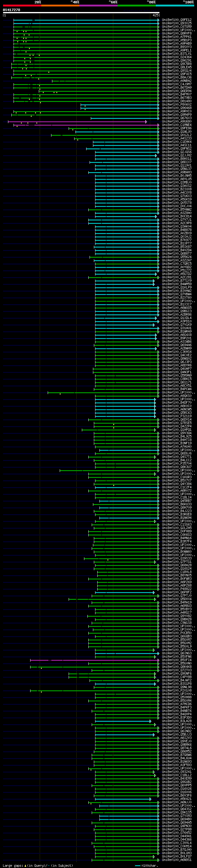
Task: Open hit UniRef100_Q9FE12
Action: [x=177, y=20]
